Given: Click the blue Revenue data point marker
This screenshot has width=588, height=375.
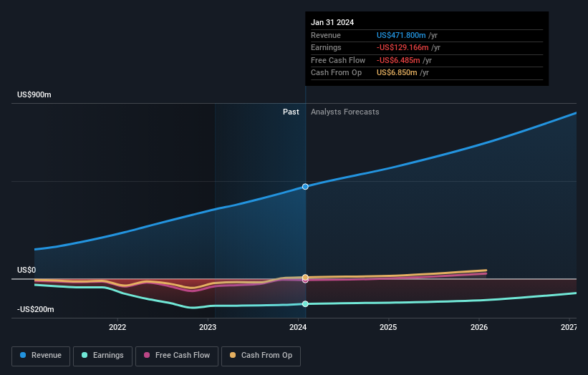Looking at the screenshot, I should point(305,187).
